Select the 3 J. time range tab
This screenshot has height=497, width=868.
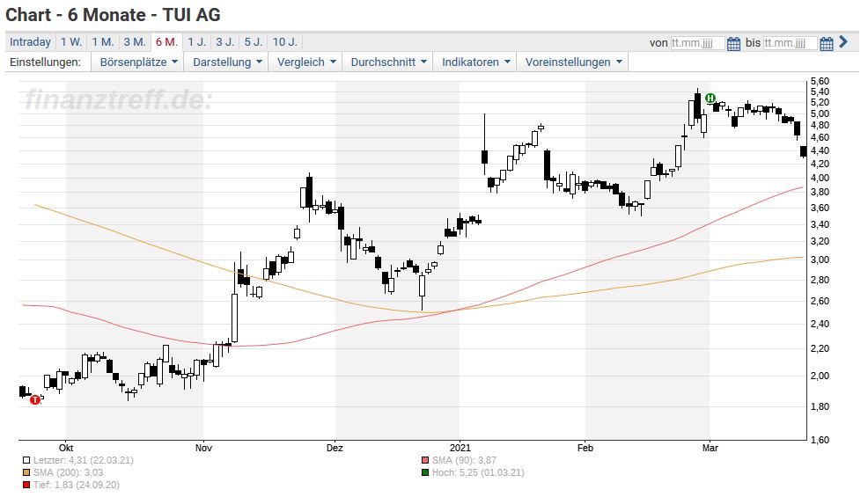[225, 42]
